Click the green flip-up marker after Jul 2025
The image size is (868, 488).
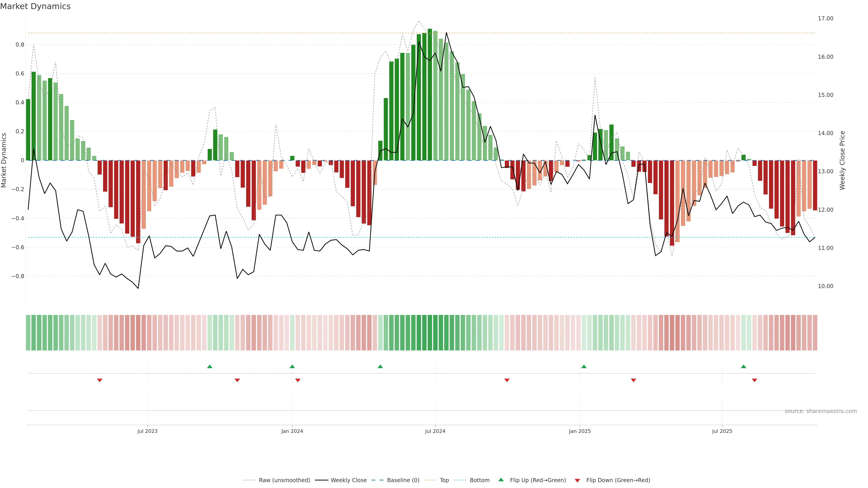743,366
